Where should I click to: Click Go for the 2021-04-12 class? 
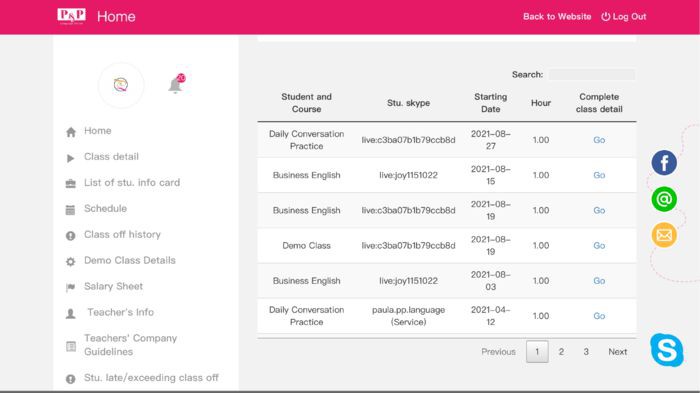599,316
